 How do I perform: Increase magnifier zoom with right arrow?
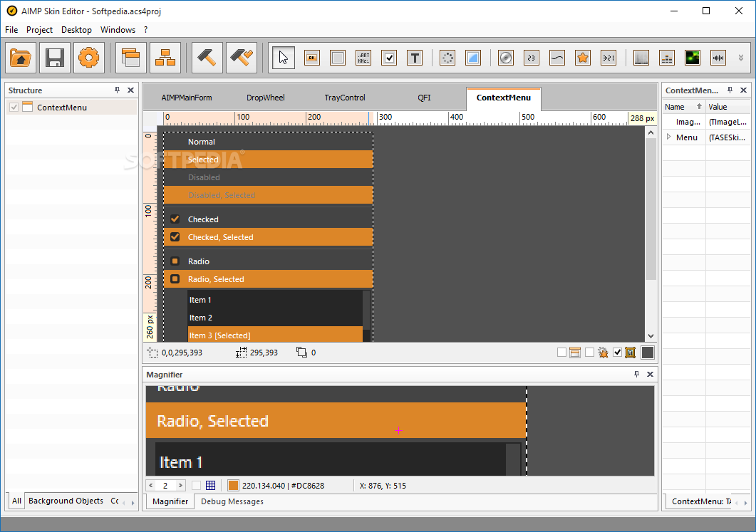click(x=180, y=485)
